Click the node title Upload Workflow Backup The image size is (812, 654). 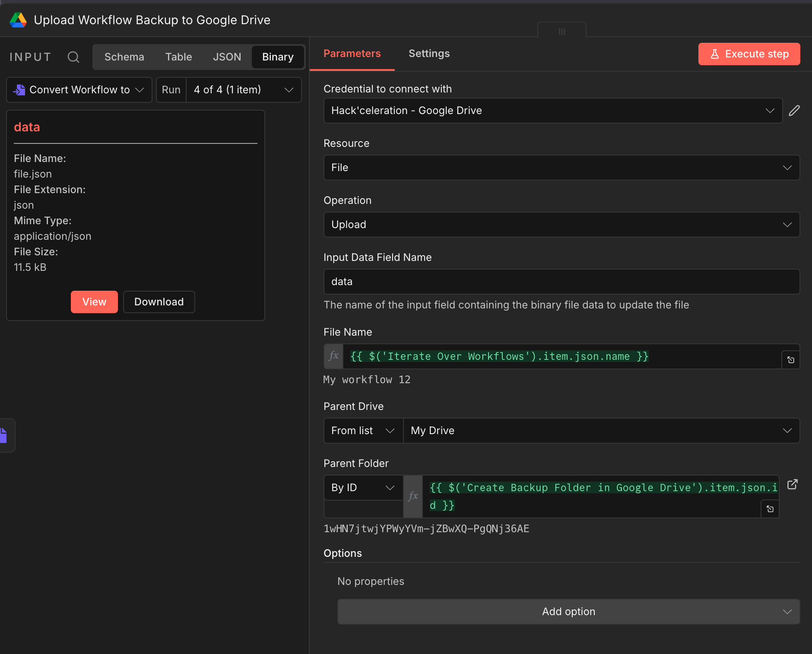tap(152, 20)
